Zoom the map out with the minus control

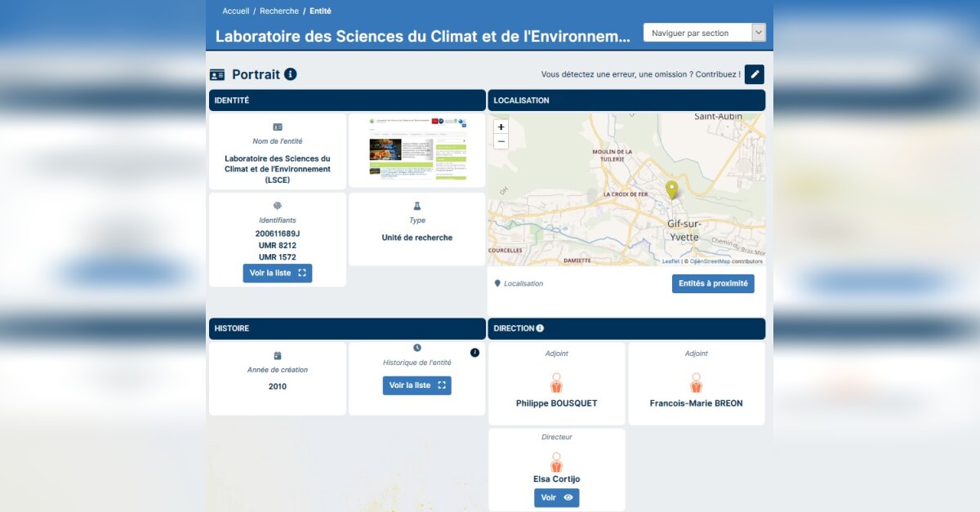(501, 141)
